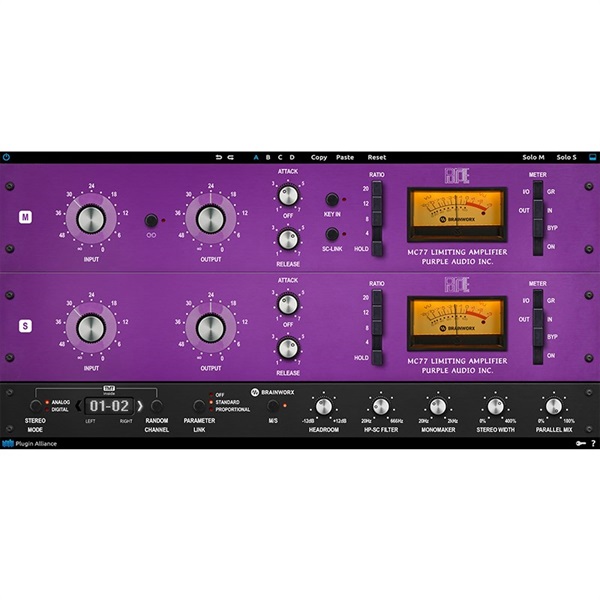Open the question mark help icon
600x600 pixels.
(x=593, y=443)
